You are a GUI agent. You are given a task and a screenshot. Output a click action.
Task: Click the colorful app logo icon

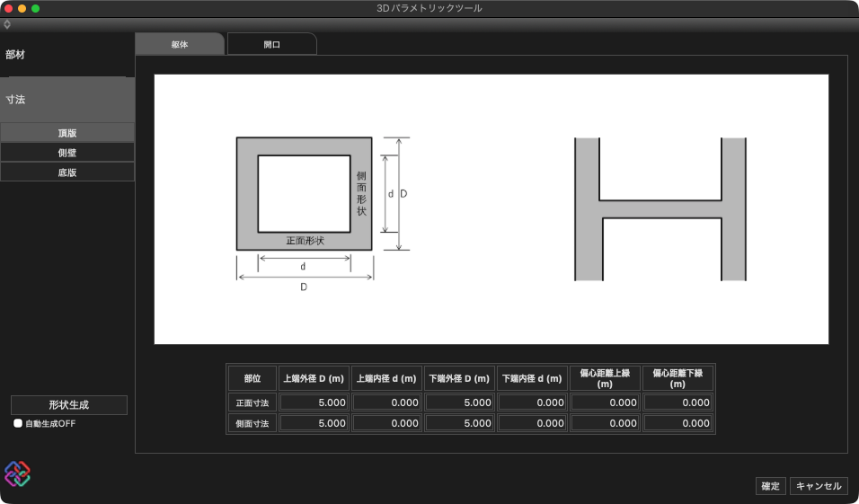coord(17,473)
